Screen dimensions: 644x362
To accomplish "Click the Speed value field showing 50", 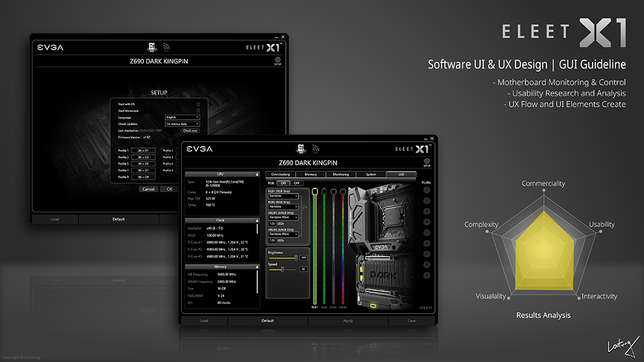I will [304, 269].
